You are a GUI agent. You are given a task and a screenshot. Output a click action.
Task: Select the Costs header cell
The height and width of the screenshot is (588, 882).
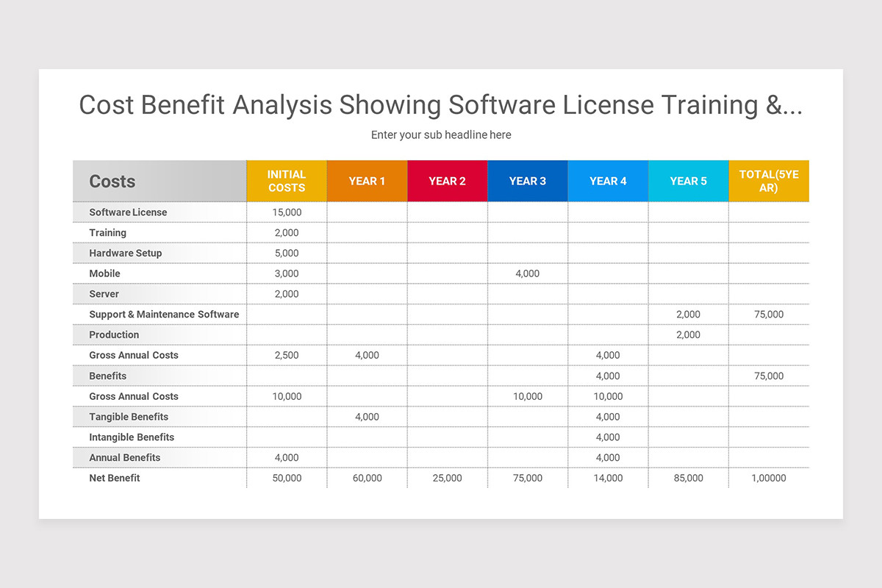click(111, 181)
